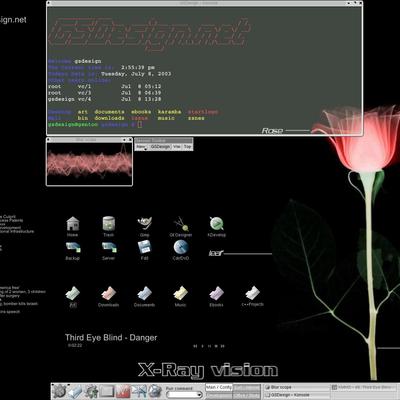Click the gray monitor panel icon
The height and width of the screenshot is (400, 400).
click(x=107, y=391)
